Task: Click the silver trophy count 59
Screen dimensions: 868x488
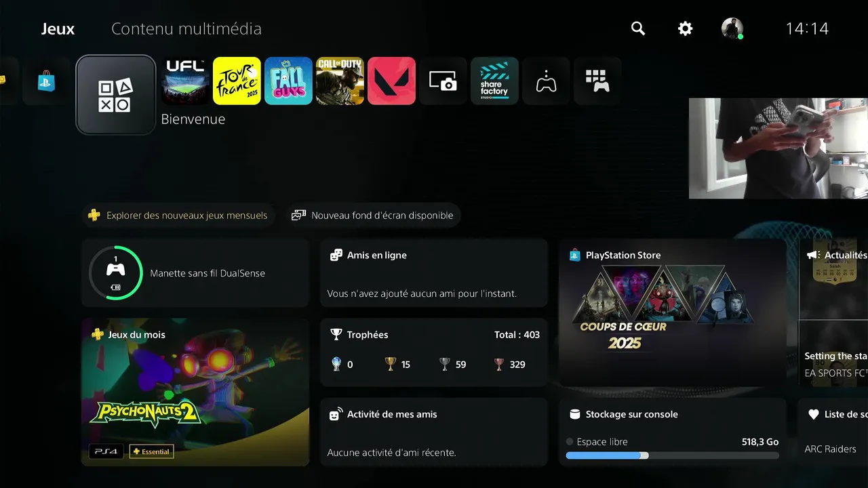Action: click(453, 364)
